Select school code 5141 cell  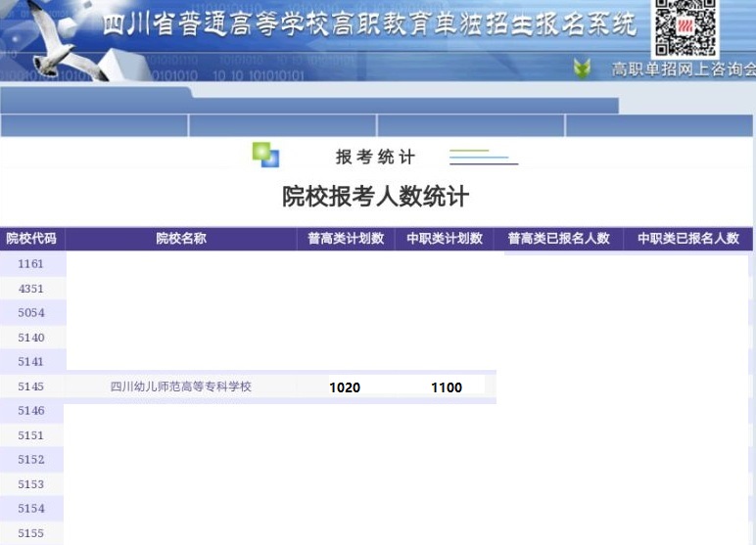(31, 361)
